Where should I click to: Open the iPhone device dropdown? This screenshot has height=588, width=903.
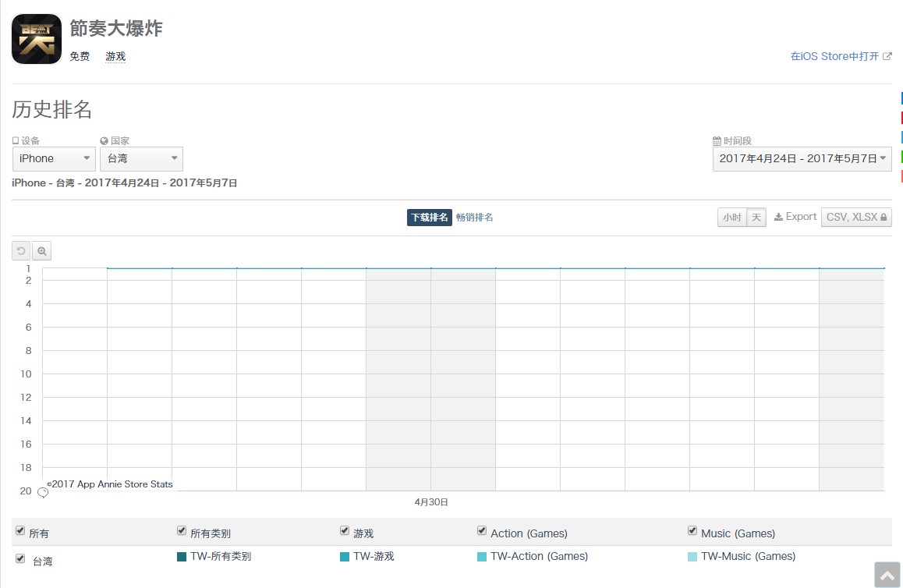coord(54,159)
